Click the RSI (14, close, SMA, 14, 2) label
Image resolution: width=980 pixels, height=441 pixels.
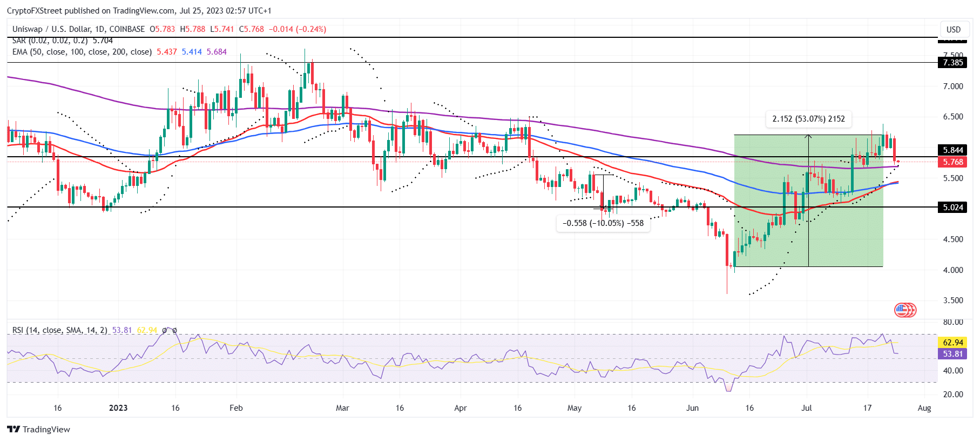tap(60, 330)
